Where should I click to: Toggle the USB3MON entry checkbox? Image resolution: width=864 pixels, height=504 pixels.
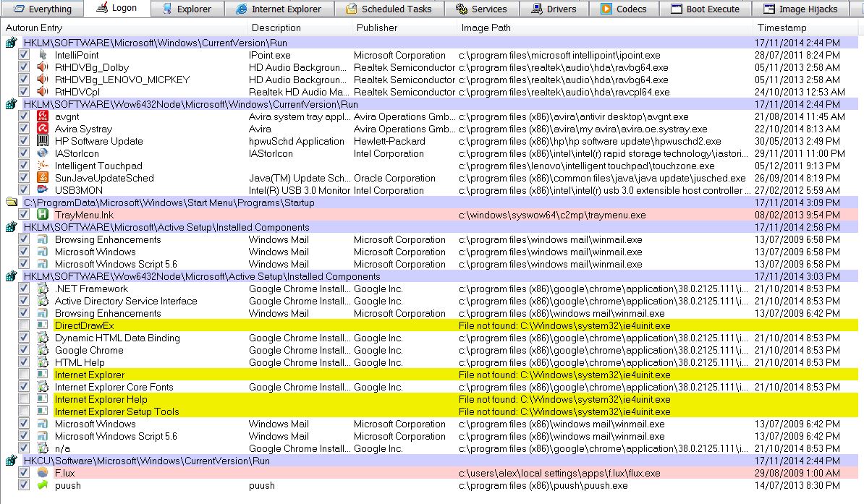tap(24, 190)
